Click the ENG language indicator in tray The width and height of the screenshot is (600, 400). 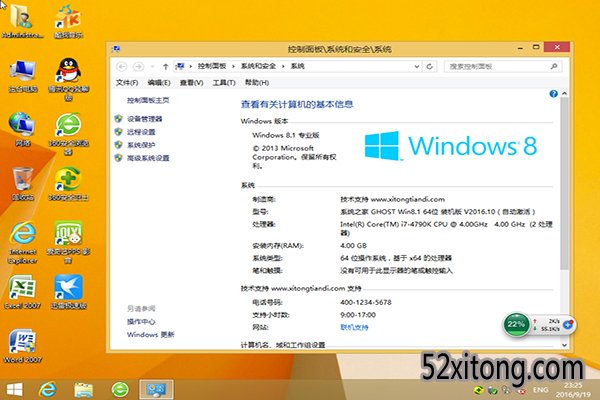[540, 390]
